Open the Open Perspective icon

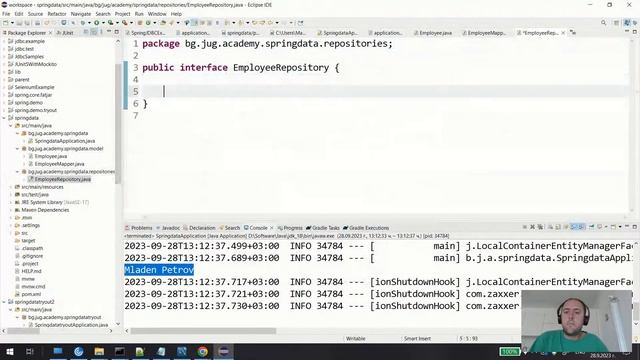[x=616, y=23]
